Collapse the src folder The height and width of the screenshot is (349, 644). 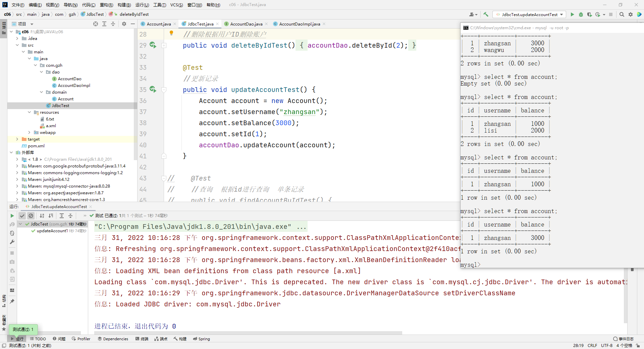pos(17,45)
